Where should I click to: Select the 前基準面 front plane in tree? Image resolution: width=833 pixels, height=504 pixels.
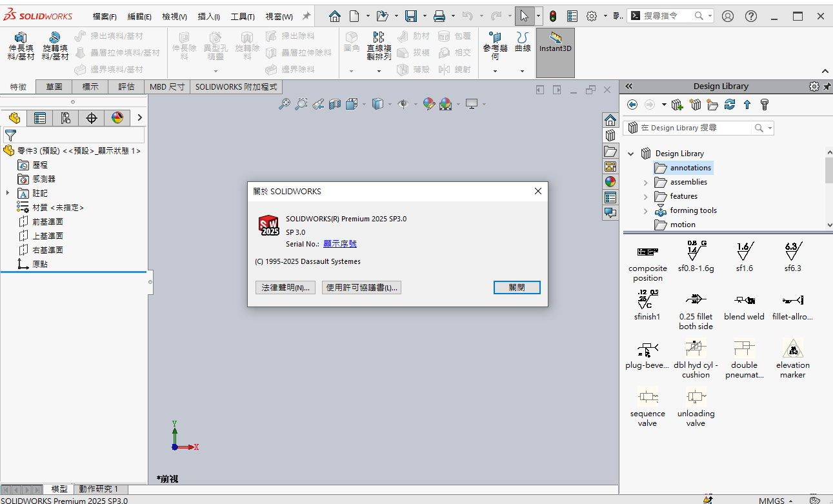48,221
